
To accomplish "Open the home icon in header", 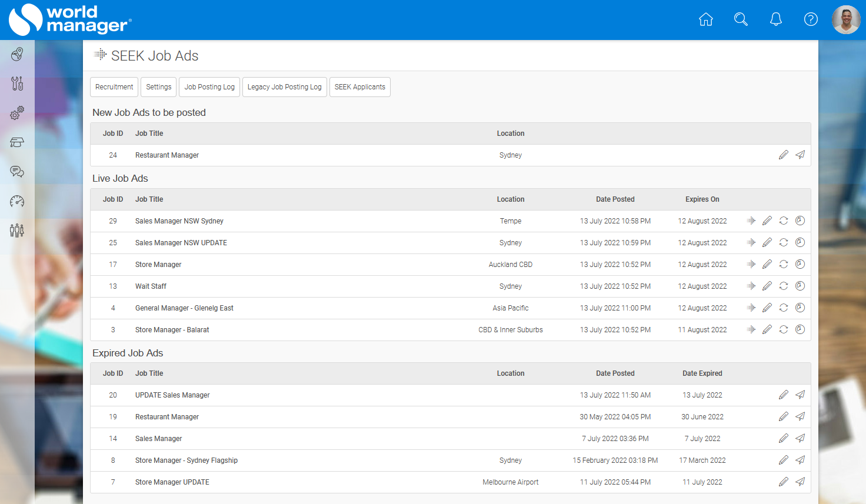I will click(705, 19).
